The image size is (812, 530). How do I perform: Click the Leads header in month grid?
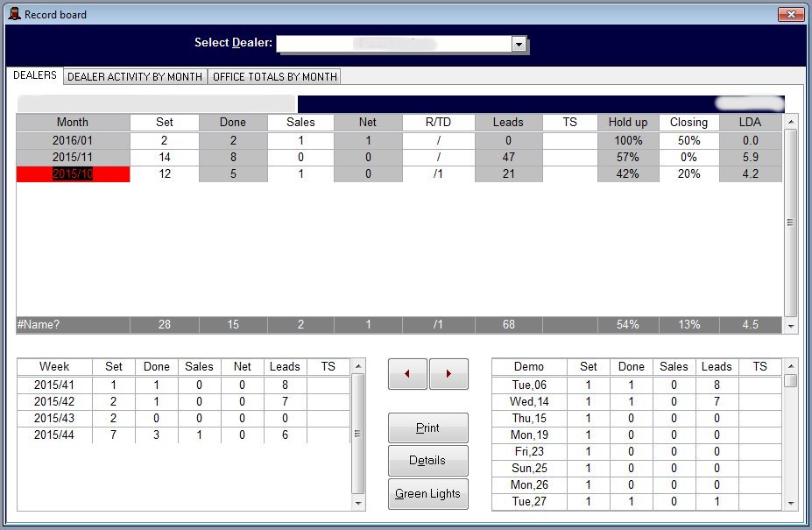click(509, 123)
